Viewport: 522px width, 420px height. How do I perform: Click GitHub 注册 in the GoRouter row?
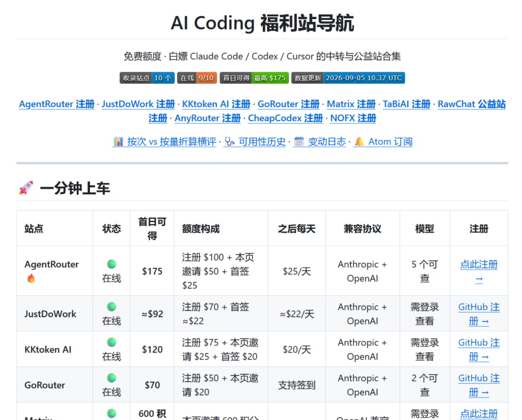point(479,385)
